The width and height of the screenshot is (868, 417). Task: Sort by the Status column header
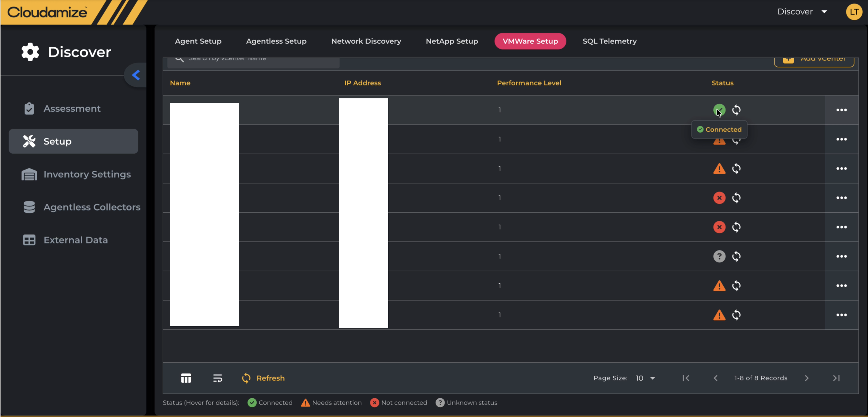pos(722,83)
